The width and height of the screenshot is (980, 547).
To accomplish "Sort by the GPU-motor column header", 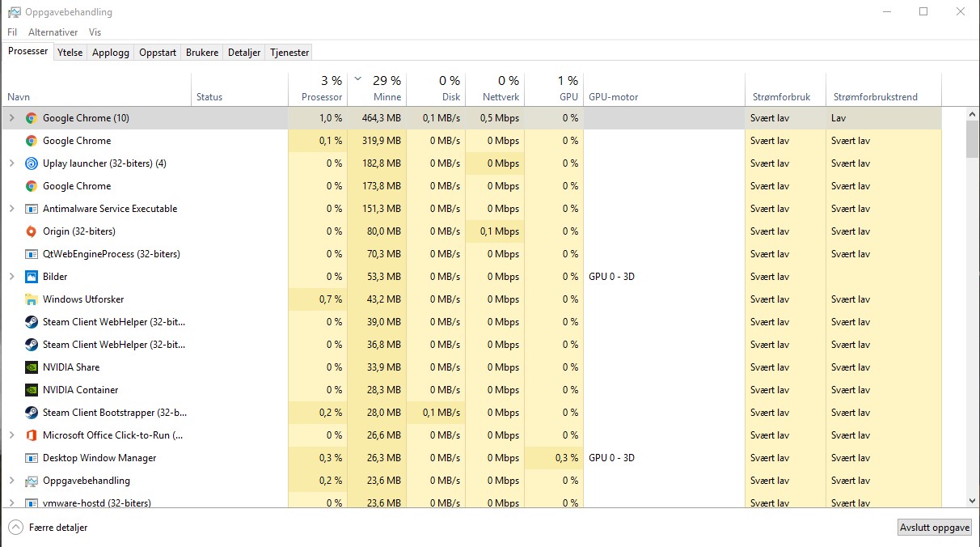I will click(x=664, y=89).
